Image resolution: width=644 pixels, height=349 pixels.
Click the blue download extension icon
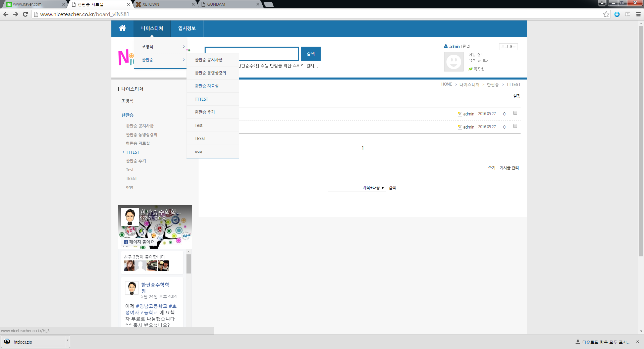click(x=617, y=14)
